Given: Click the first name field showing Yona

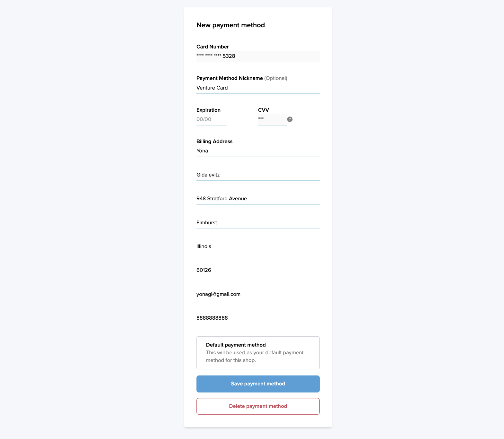Looking at the screenshot, I should [x=258, y=151].
